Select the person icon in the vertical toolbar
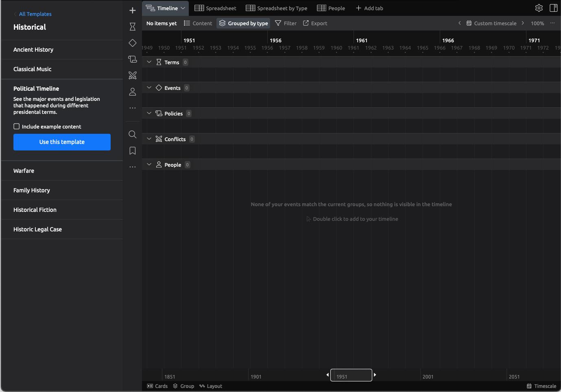 point(132,92)
